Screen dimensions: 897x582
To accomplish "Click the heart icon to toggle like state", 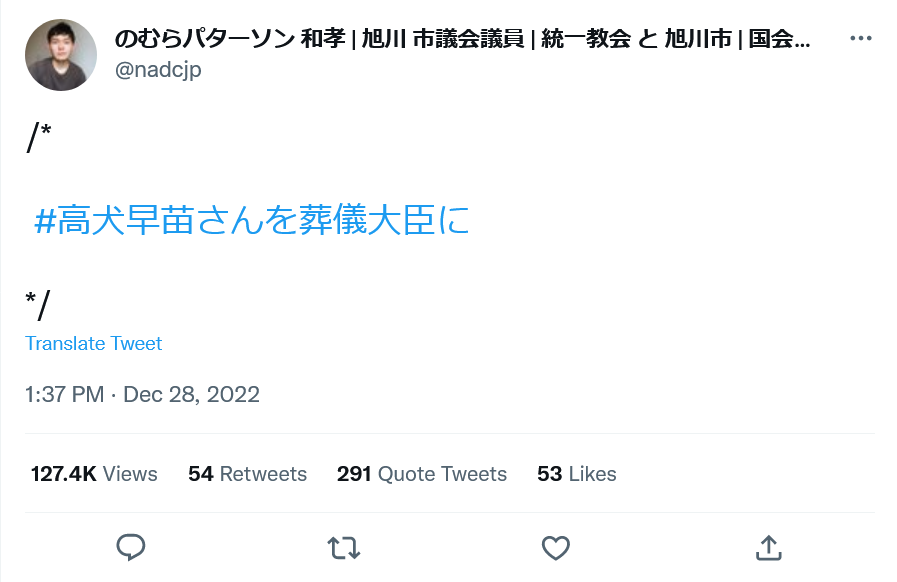I will 555,548.
